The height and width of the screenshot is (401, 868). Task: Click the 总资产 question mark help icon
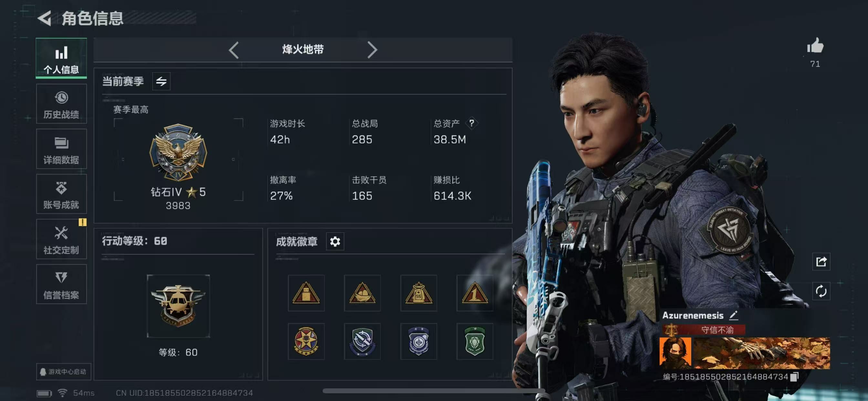tap(472, 123)
